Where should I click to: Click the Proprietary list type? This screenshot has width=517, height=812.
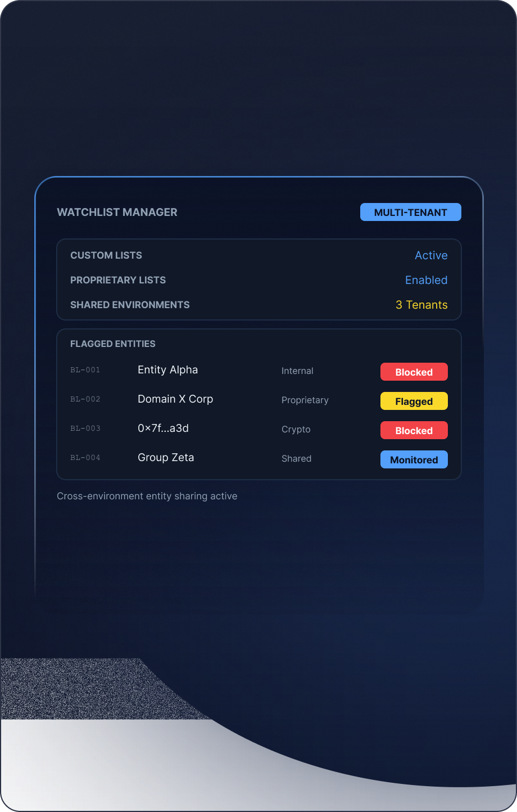305,400
